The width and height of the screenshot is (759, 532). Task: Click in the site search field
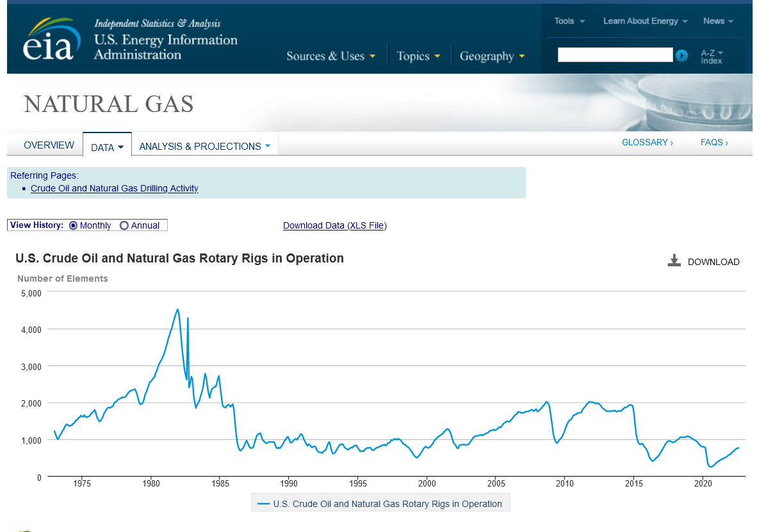click(615, 55)
